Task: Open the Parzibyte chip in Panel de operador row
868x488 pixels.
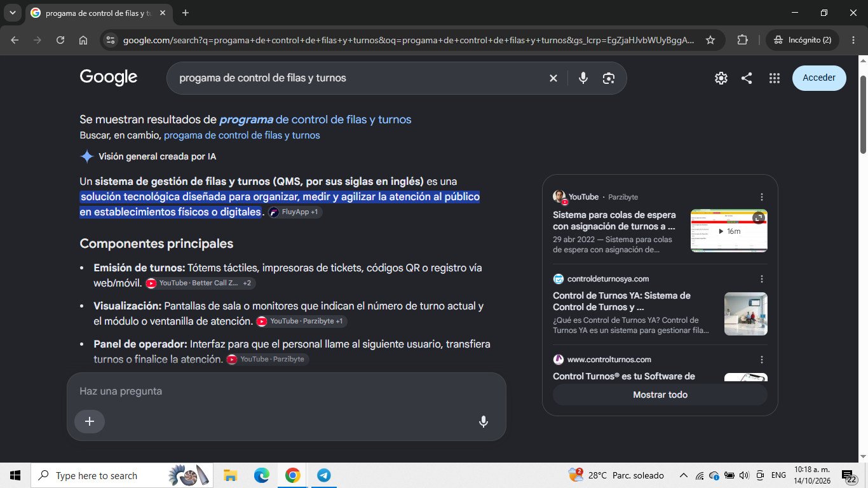Action: (268, 360)
